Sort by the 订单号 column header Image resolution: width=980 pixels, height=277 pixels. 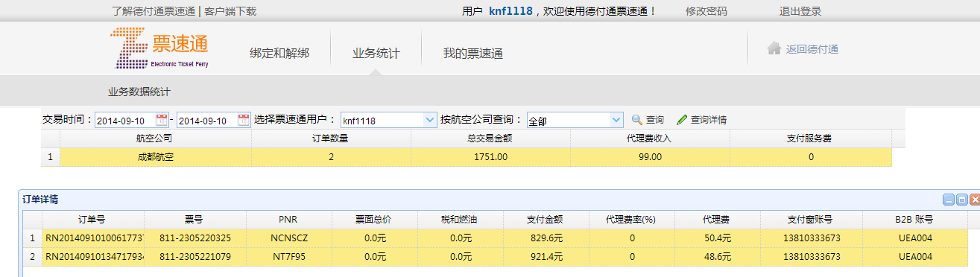pyautogui.click(x=92, y=220)
